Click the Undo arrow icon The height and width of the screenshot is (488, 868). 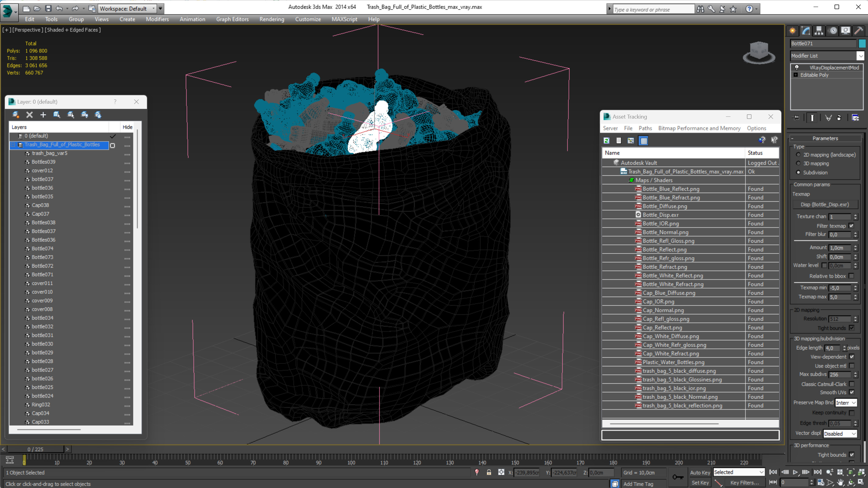tap(59, 9)
